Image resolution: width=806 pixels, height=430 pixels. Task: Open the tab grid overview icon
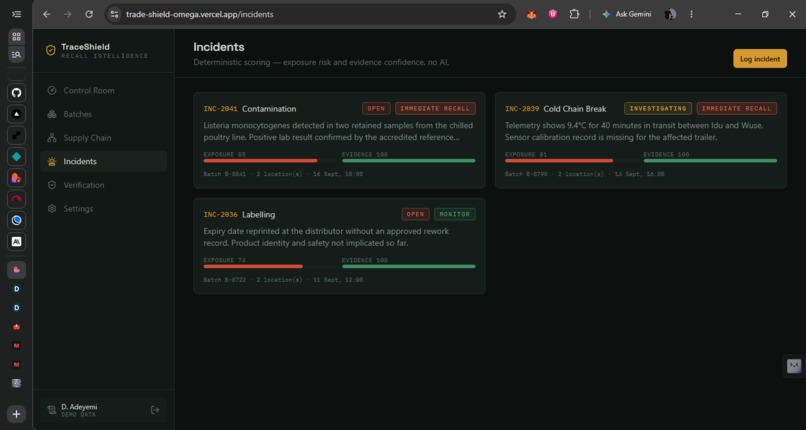16,36
